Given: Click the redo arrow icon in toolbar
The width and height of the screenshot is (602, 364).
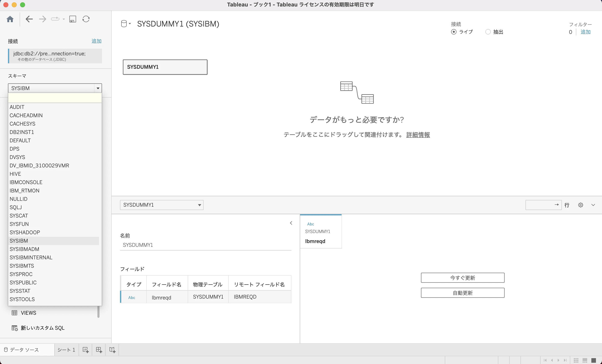Looking at the screenshot, I should coord(55,19).
